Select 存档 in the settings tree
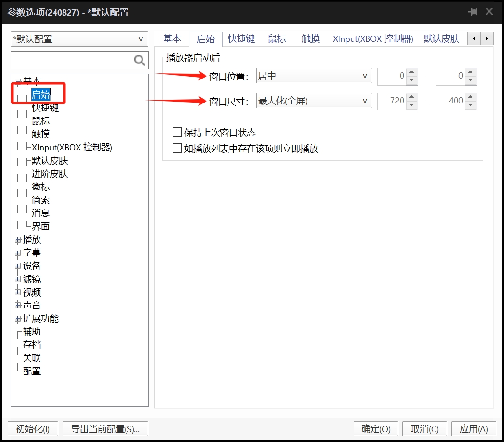This screenshot has width=504, height=442. tap(32, 345)
